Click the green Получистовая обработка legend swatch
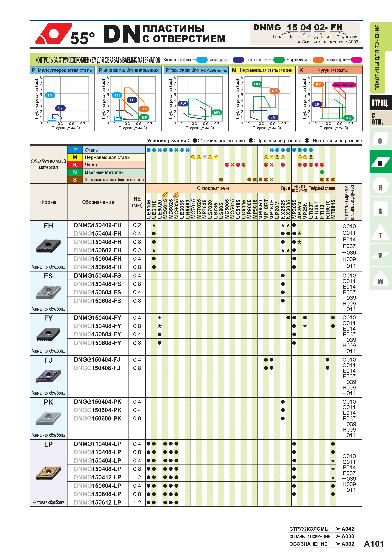Screen dimensions: 392x555 coord(279,60)
